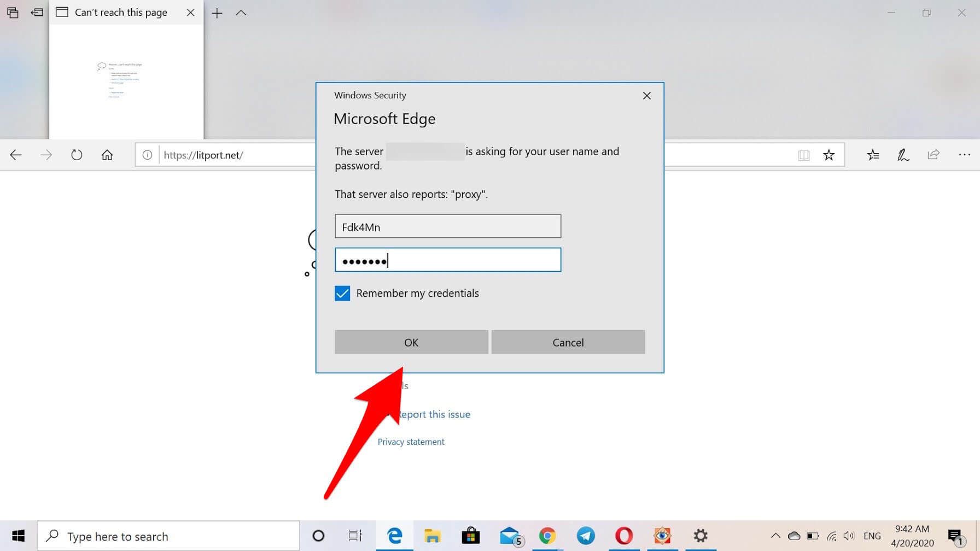Minimize the Edge window
Image resolution: width=980 pixels, height=551 pixels.
coord(891,13)
